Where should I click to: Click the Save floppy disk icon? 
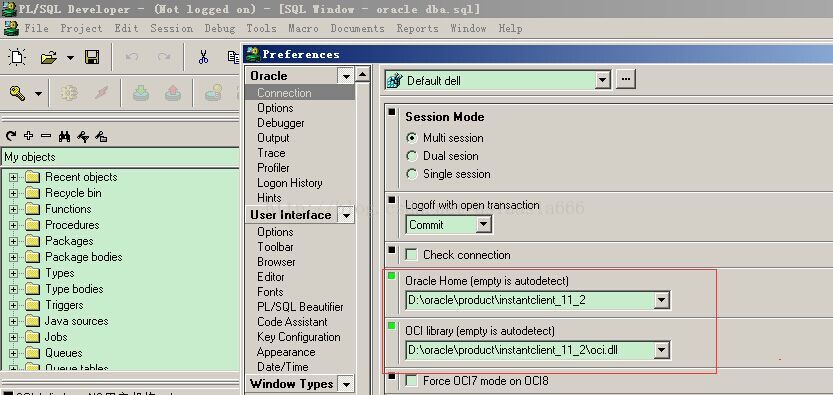click(92, 57)
